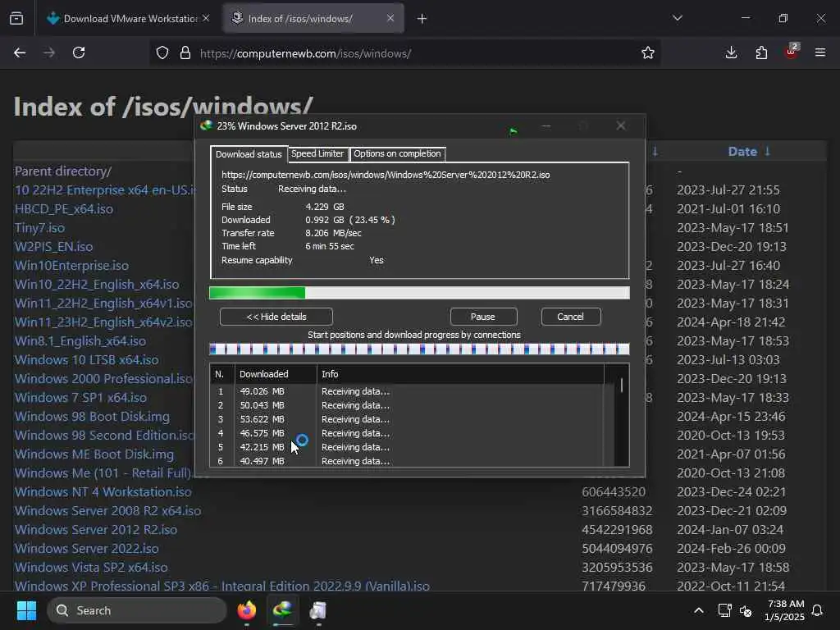Open network status tray icon
Image resolution: width=840 pixels, height=630 pixels.
pos(724,610)
